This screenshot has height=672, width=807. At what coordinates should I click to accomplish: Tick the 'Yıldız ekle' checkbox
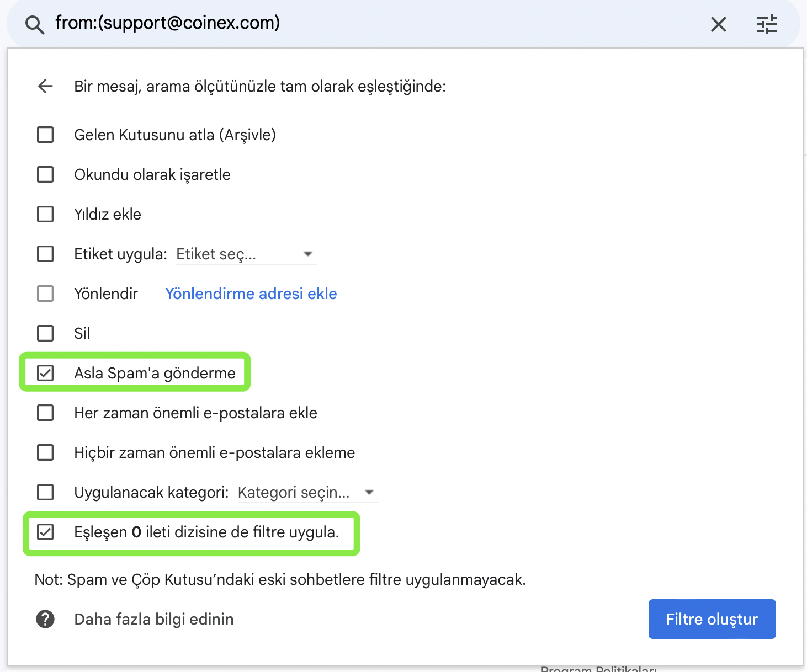(45, 214)
